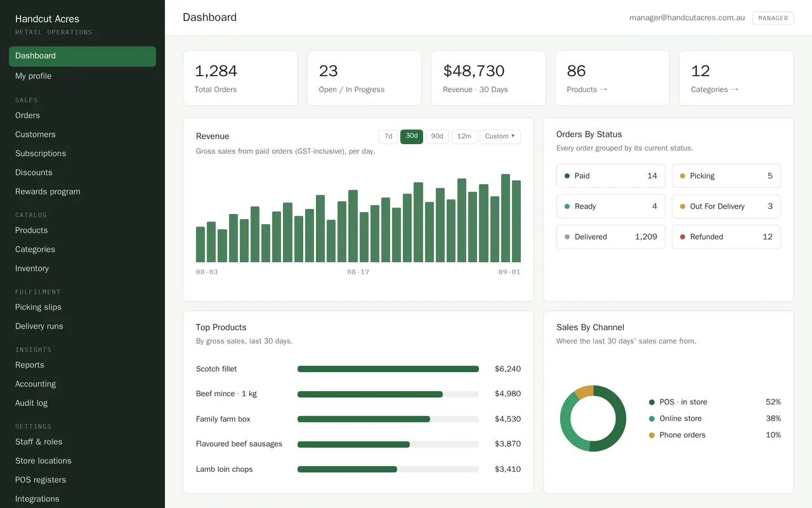Filter orders by Paid status
Screen dimensions: 812x508
pyautogui.click(x=611, y=176)
